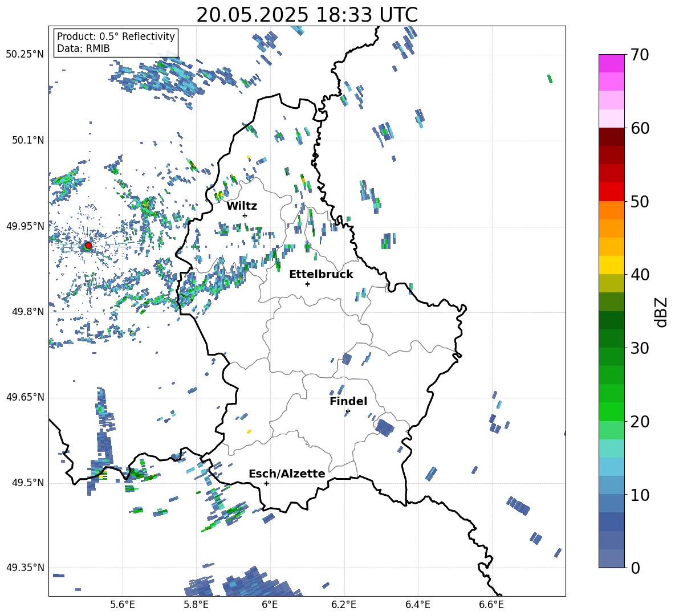The width and height of the screenshot is (675, 616).
Task: Click the colorbar tick label 50
Action: click(640, 202)
